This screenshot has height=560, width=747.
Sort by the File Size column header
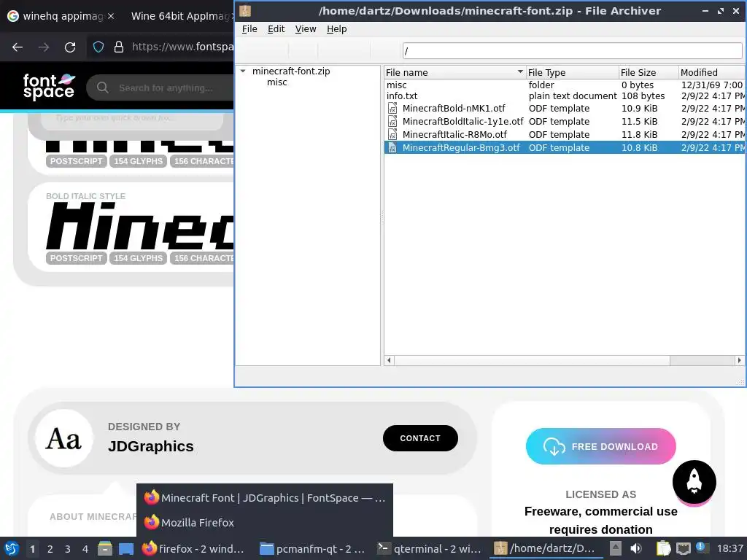tap(649, 72)
